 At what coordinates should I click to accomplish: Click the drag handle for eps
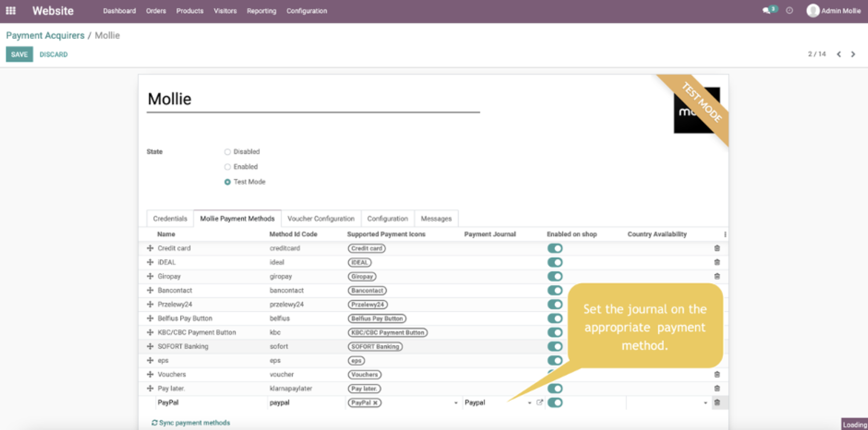pos(150,360)
